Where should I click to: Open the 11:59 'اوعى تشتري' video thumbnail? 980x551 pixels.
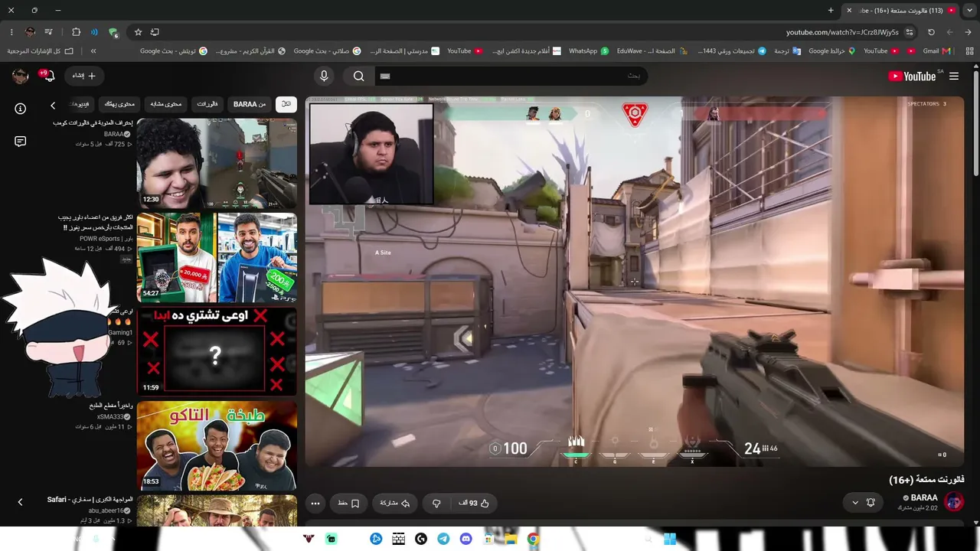217,352
